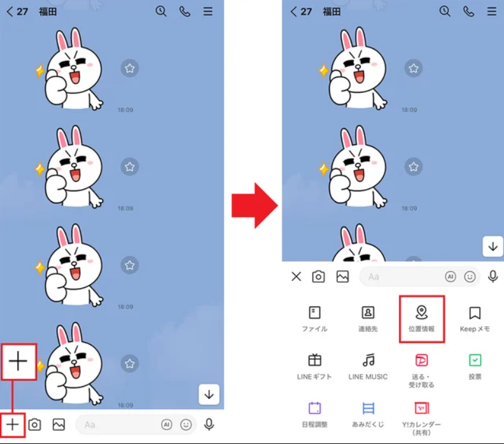
Task: Tap the small plus icon beside the camera
Action: [x=13, y=425]
